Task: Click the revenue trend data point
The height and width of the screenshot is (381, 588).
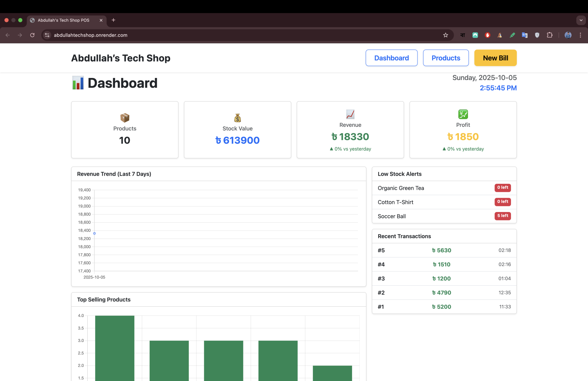Action: point(94,233)
